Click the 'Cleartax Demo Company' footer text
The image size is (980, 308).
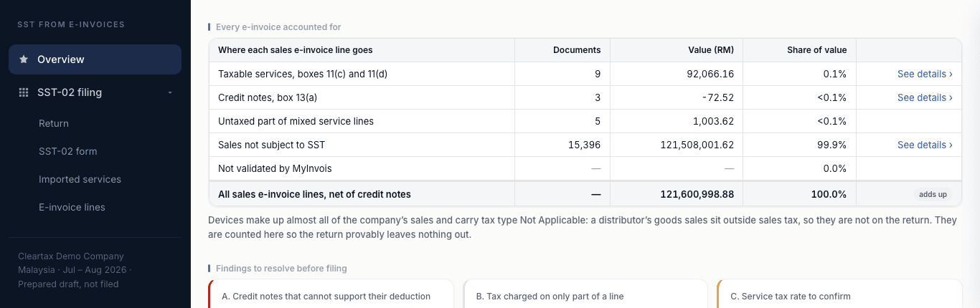pos(71,256)
